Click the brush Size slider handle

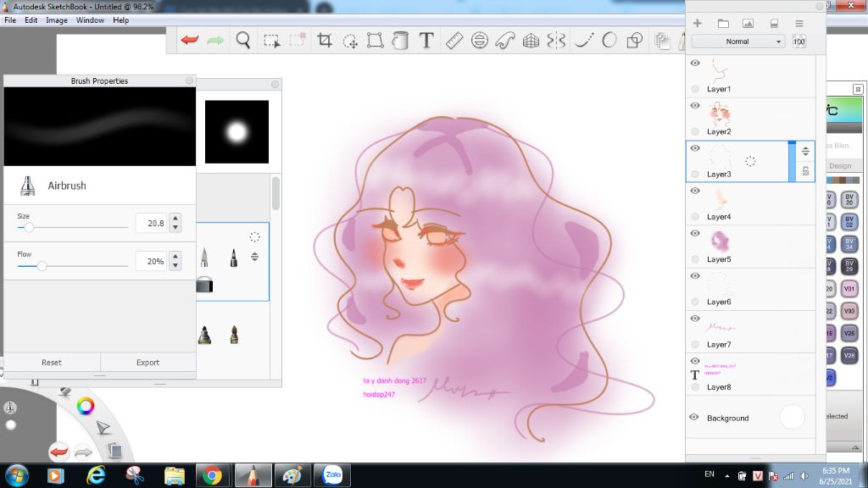[x=30, y=227]
